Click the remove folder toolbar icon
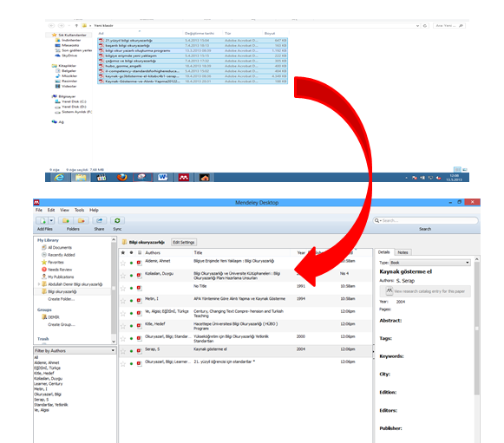The image size is (504, 443). tap(81, 221)
